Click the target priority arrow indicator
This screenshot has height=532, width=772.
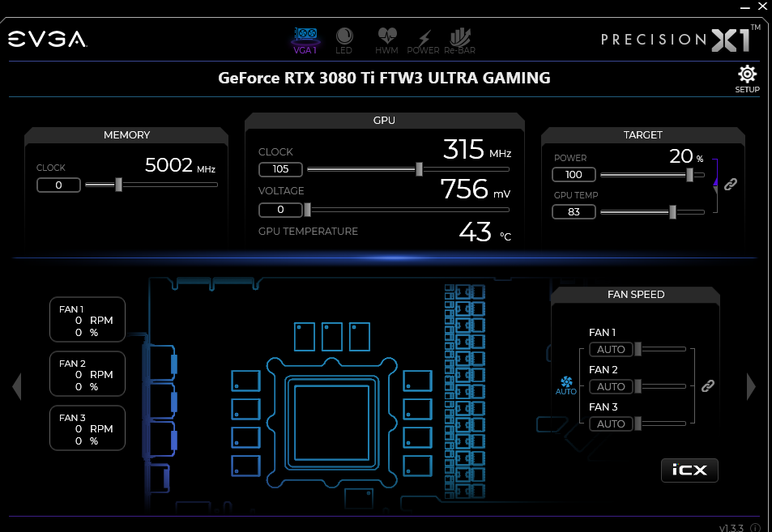click(715, 184)
